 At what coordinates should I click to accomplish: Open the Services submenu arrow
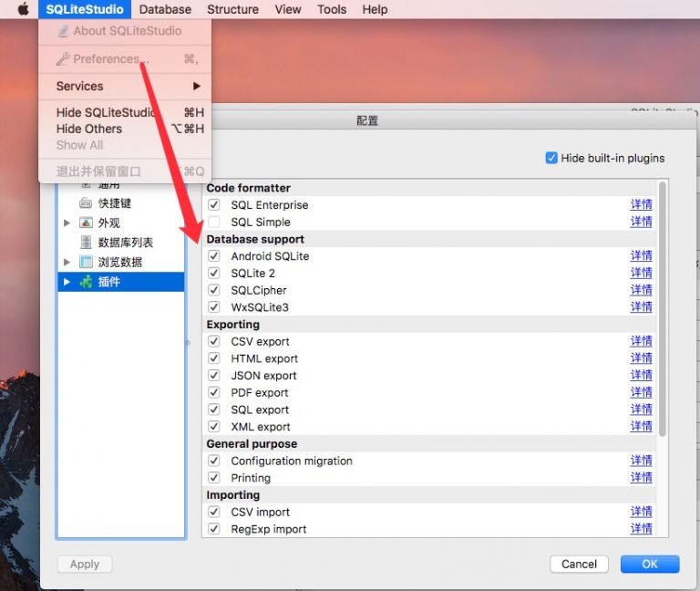point(197,86)
